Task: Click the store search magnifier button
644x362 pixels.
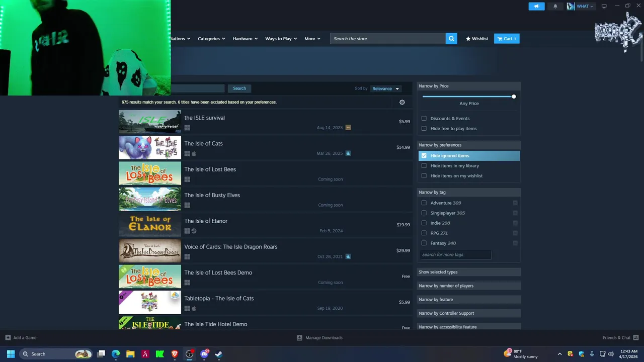Action: (x=451, y=39)
